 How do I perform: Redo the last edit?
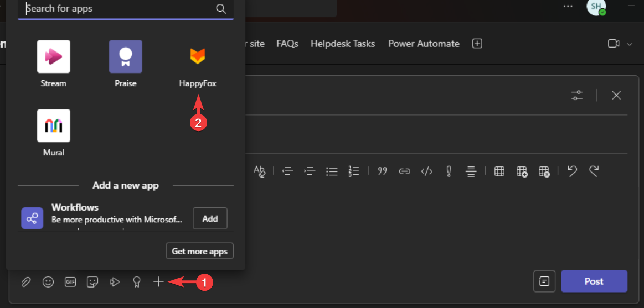[x=594, y=171]
